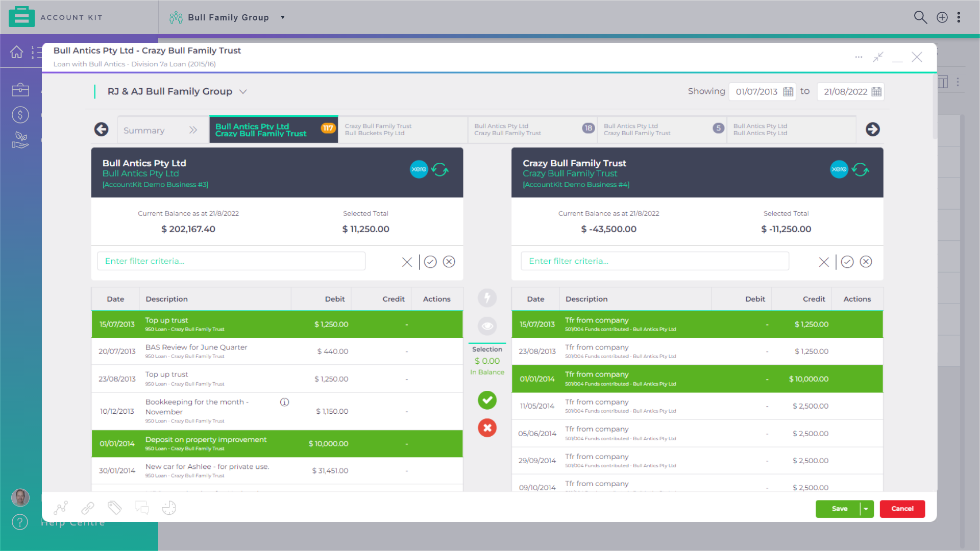Viewport: 980px width, 551px height.
Task: Open the history clock icon at the bottom
Action: point(169,508)
